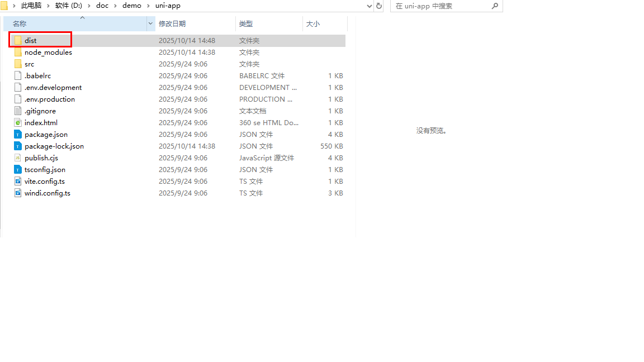Click the .env.development file icon
This screenshot has height=362, width=644.
point(18,87)
